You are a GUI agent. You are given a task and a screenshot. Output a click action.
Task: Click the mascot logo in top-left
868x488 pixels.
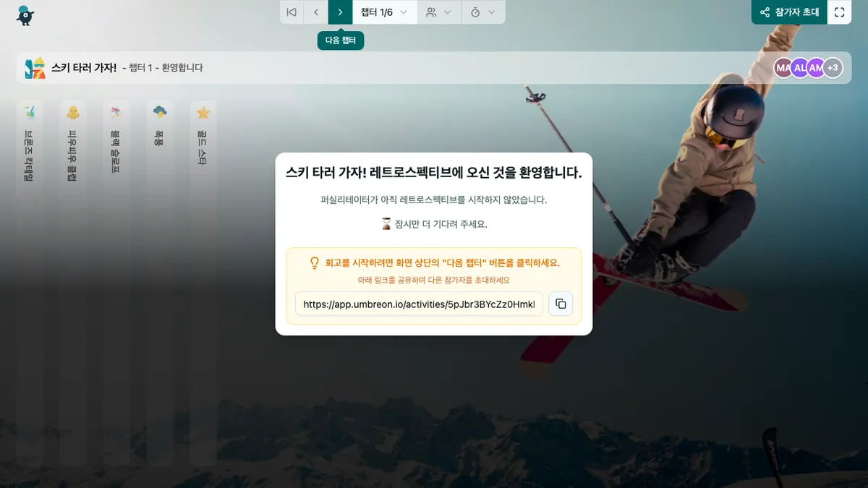[x=25, y=14]
